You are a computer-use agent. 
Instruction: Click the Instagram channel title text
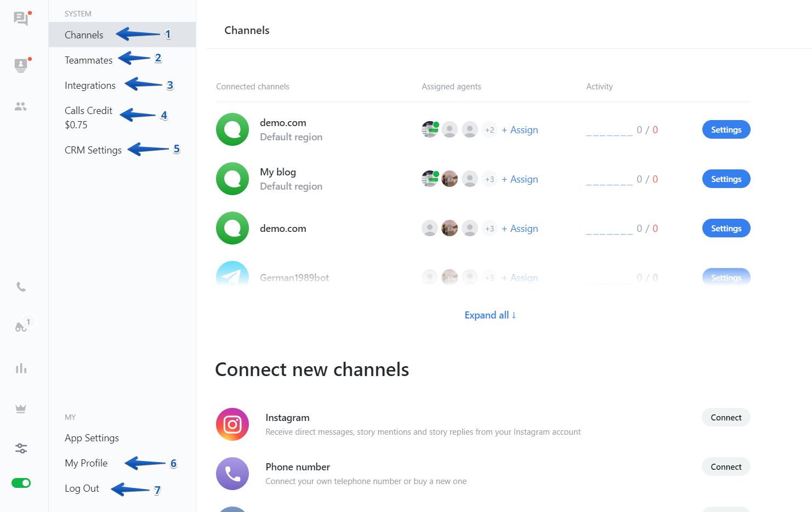287,418
